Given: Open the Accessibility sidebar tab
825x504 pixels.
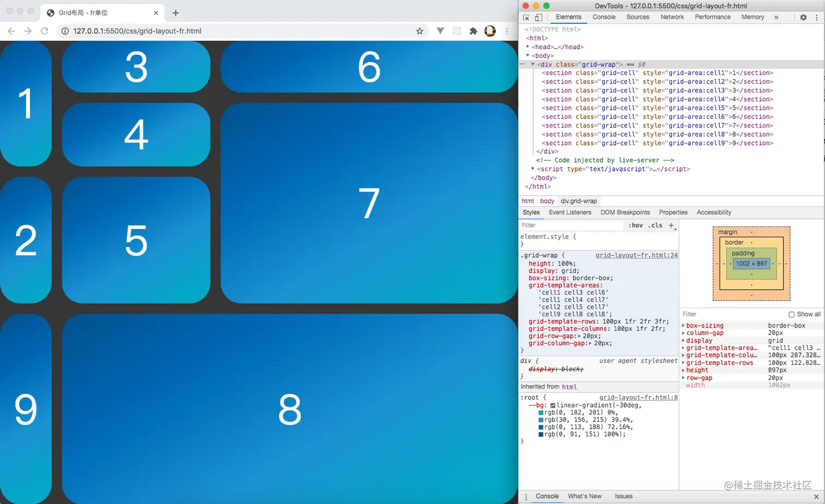Looking at the screenshot, I should pos(714,213).
